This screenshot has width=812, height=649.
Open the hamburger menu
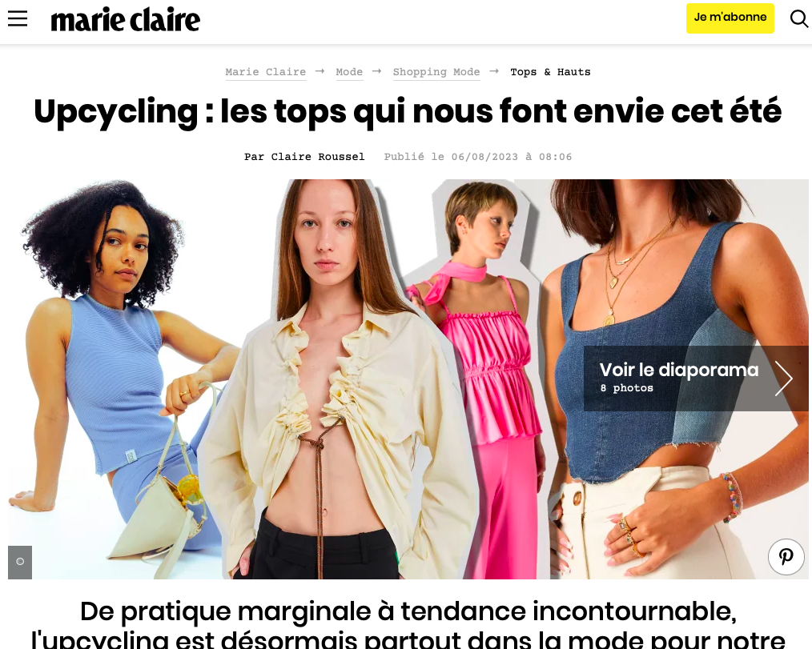click(18, 18)
